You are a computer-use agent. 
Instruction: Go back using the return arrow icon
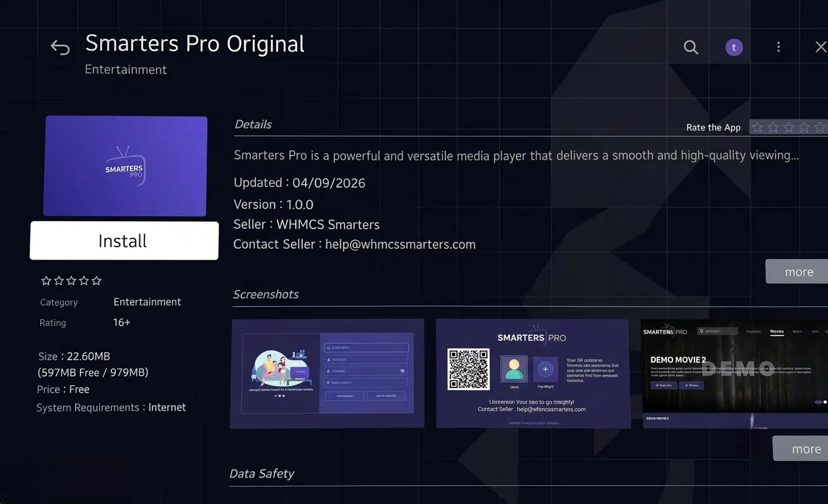tap(60, 47)
